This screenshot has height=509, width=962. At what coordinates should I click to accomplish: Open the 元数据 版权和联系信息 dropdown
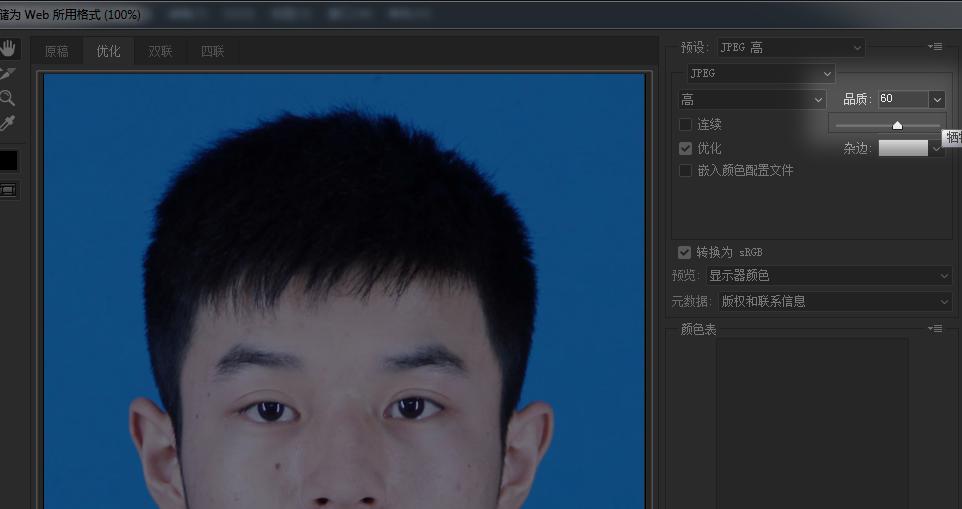[834, 301]
